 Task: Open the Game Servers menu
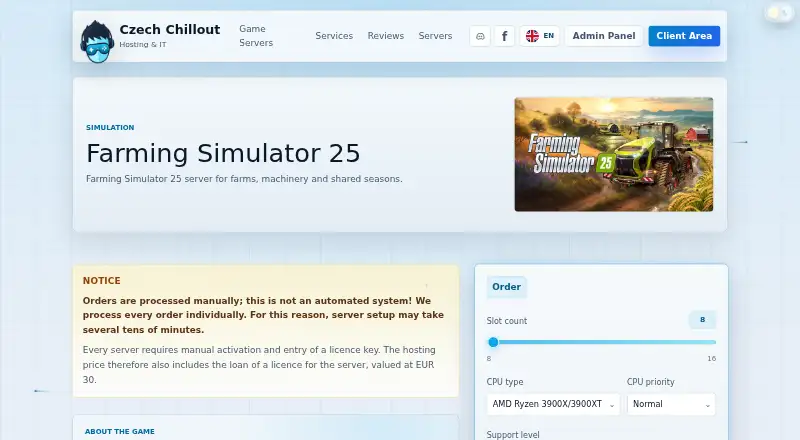pos(256,36)
